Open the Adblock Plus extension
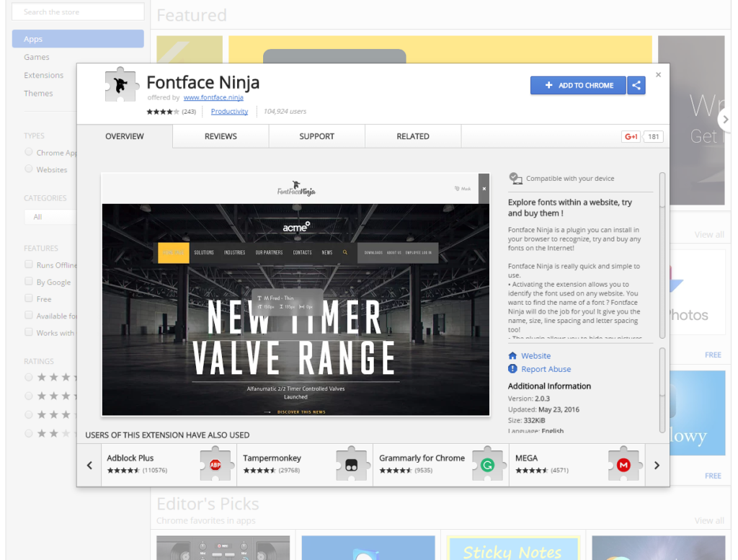Viewport: 738px width, 560px height. tap(169, 464)
